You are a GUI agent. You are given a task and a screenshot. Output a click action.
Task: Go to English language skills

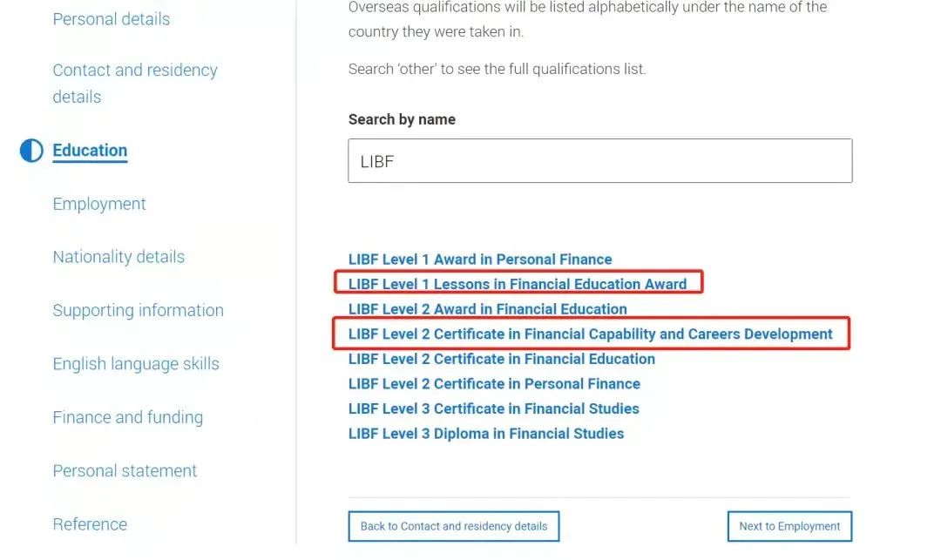click(135, 363)
